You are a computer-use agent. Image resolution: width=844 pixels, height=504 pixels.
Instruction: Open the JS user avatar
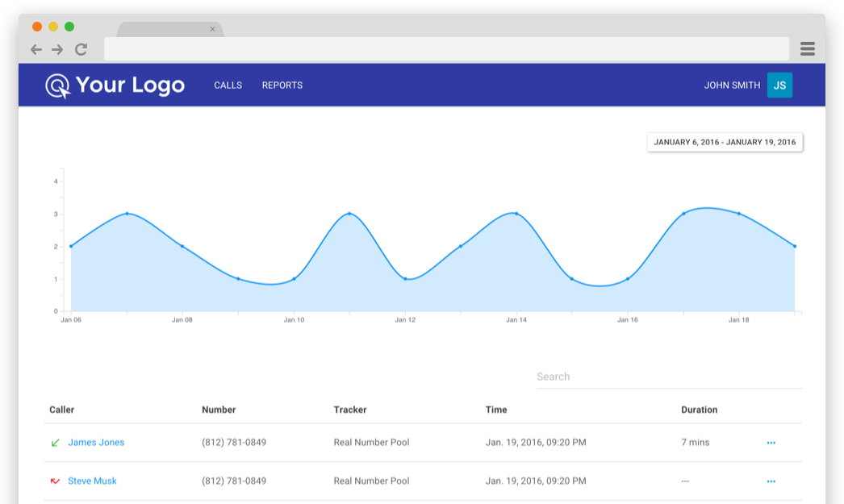779,85
